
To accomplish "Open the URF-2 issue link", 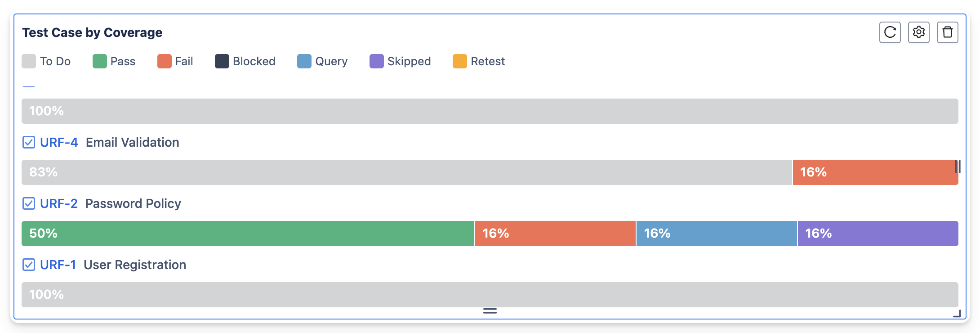I will [59, 204].
